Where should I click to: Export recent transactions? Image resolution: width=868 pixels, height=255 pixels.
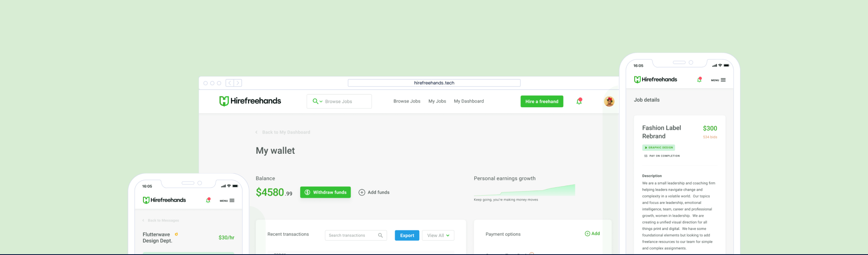point(407,235)
